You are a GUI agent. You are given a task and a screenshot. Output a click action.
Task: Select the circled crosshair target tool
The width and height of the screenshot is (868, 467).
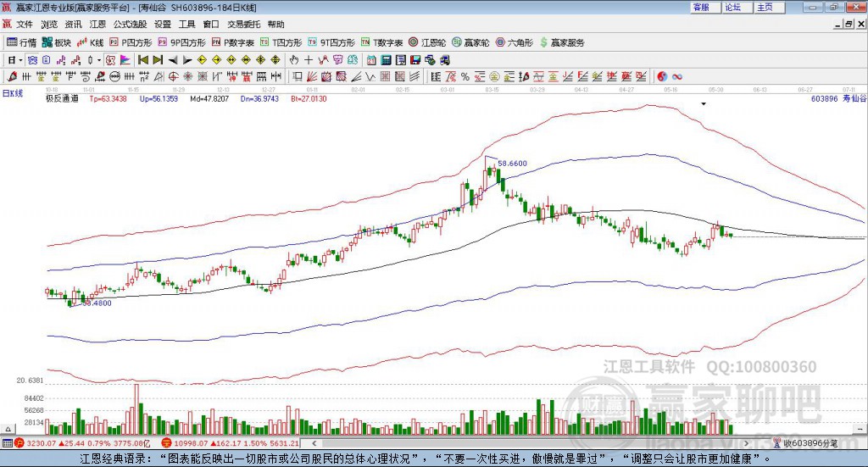(173, 76)
